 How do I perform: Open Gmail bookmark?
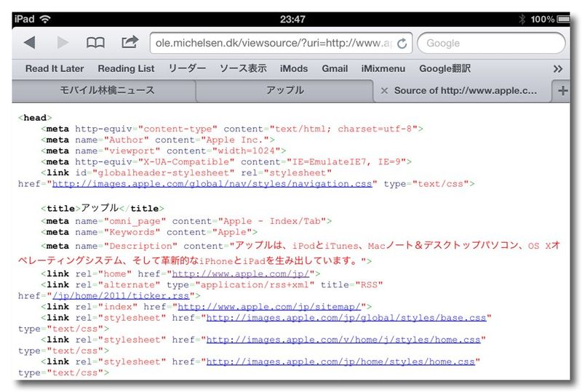click(x=335, y=68)
